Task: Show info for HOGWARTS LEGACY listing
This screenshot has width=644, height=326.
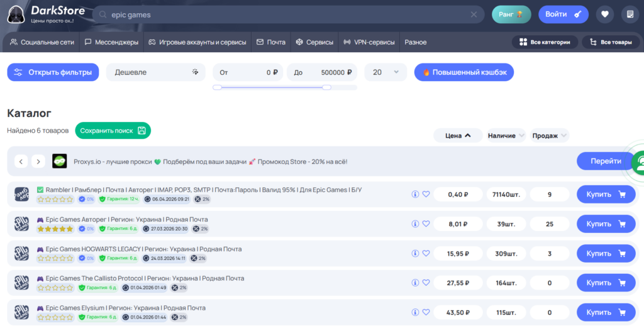Action: coord(415,253)
